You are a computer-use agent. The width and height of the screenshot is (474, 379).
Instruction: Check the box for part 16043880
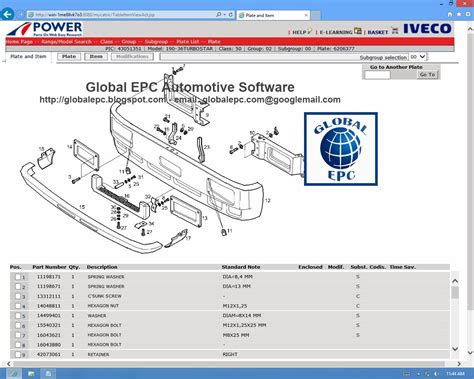tap(18, 345)
